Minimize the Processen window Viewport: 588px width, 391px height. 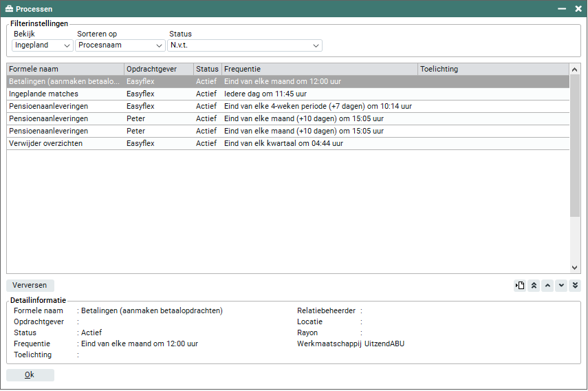(x=562, y=9)
